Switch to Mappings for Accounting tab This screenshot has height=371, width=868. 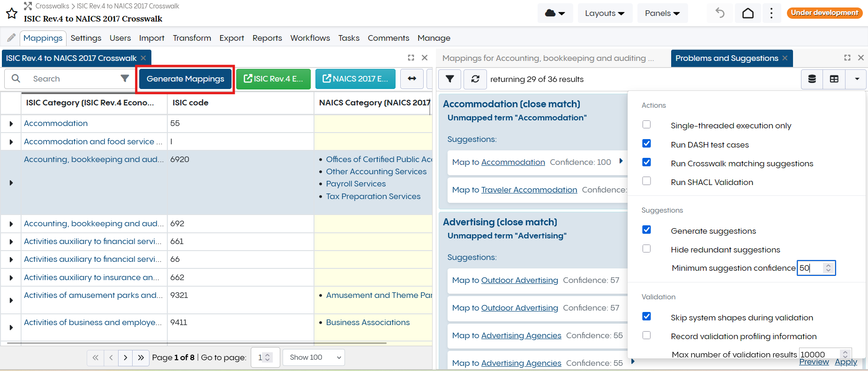(x=547, y=58)
